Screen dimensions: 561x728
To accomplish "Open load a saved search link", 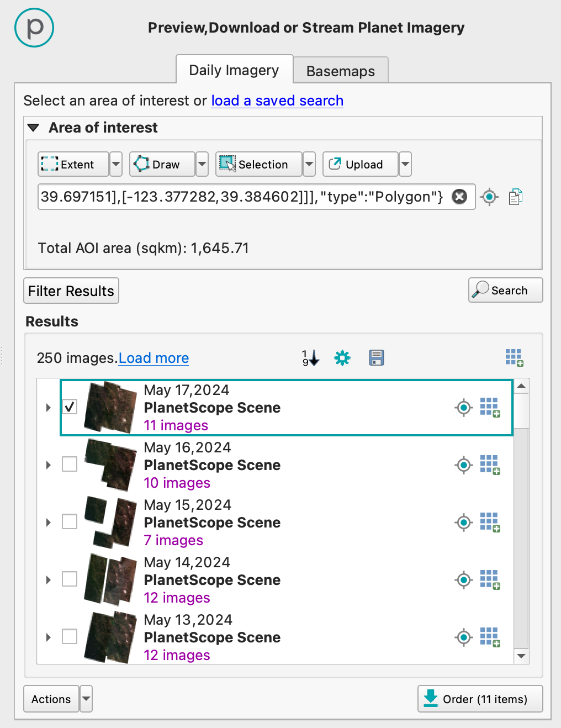I will pos(277,101).
